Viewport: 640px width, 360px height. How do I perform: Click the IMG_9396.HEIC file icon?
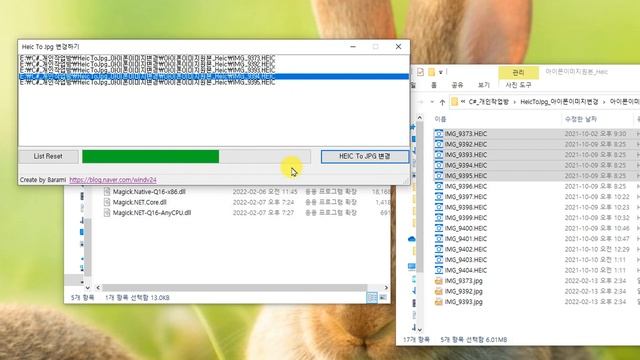438,187
